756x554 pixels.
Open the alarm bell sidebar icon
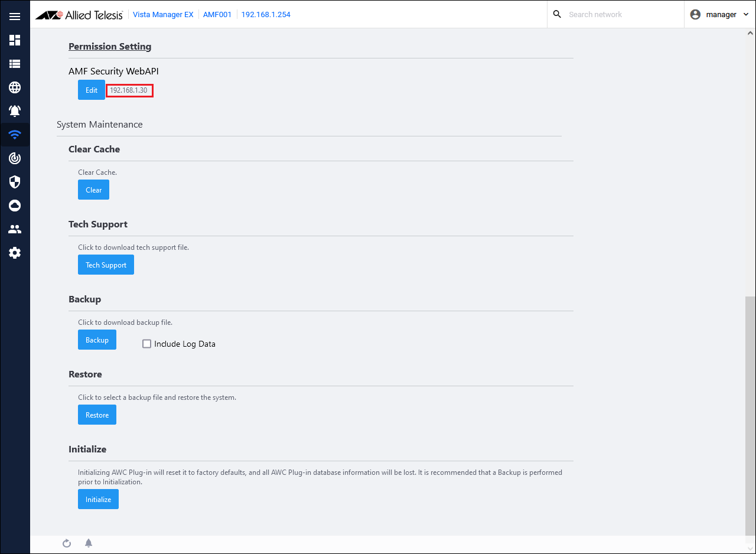pos(15,111)
